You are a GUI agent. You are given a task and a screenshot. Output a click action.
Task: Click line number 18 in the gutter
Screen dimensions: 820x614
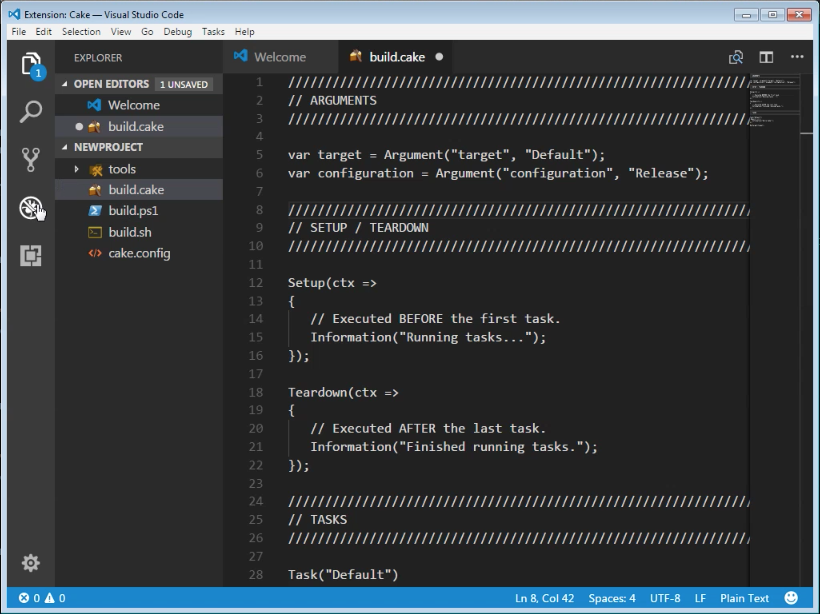256,392
